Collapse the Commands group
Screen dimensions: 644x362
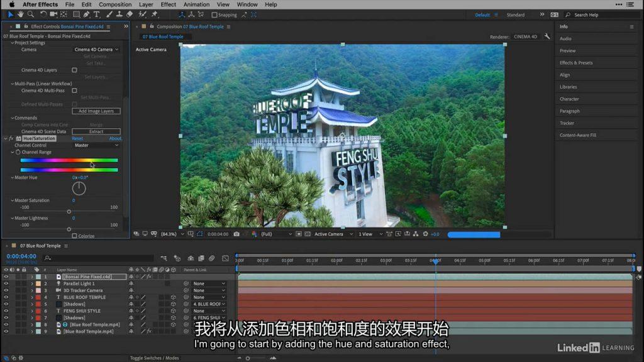pyautogui.click(x=13, y=118)
